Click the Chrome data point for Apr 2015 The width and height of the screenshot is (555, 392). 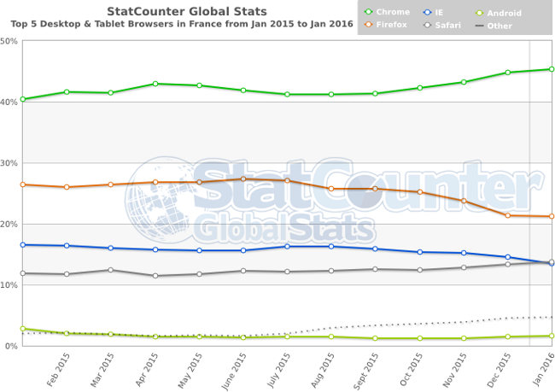coord(155,84)
